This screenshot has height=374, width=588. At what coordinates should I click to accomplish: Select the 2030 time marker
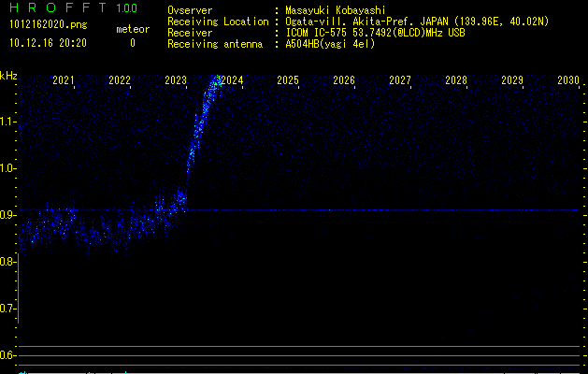point(567,81)
